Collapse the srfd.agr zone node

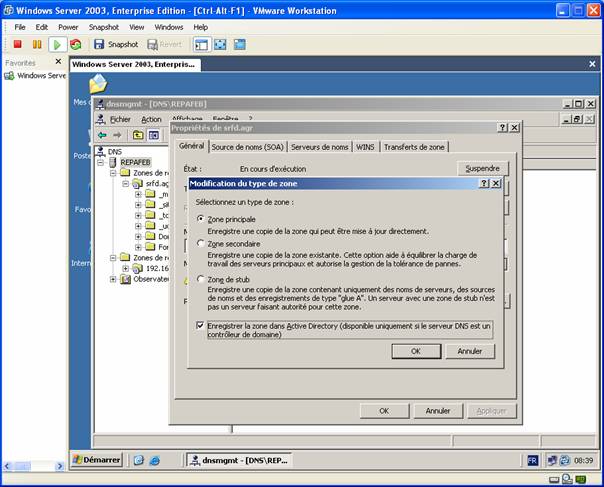tap(126, 184)
